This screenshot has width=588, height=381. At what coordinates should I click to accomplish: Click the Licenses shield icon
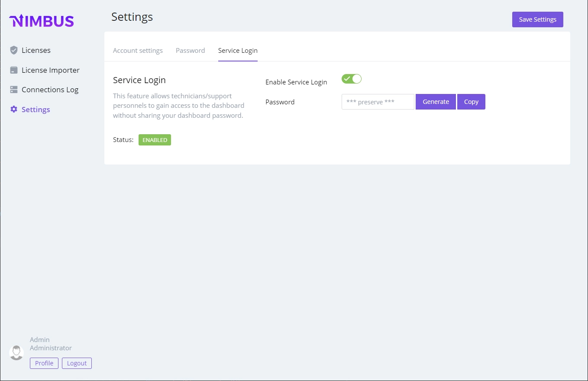coord(14,50)
